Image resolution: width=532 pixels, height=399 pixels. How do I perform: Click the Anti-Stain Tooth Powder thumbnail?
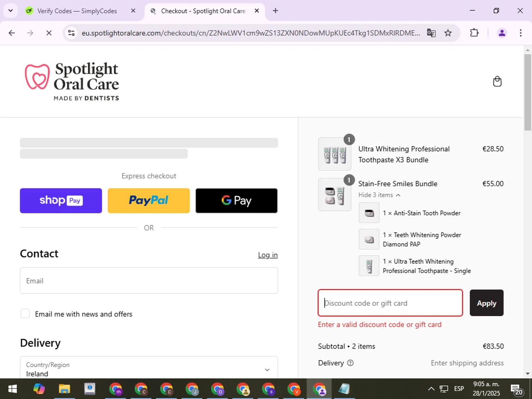point(369,213)
